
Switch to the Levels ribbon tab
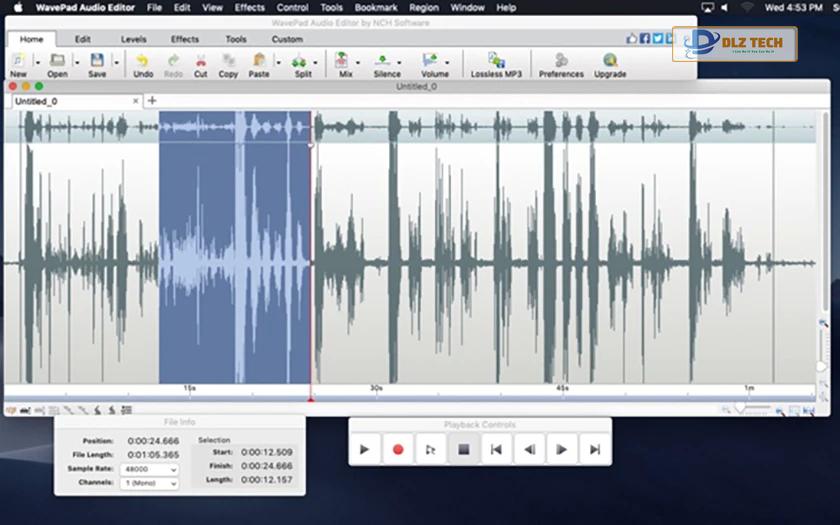tap(133, 39)
